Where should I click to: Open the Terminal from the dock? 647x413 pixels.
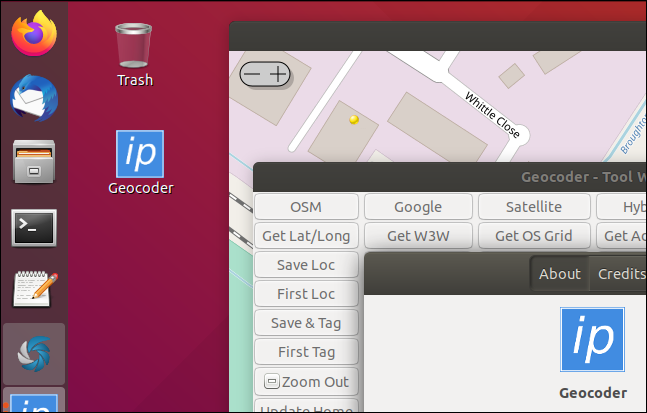(34, 228)
